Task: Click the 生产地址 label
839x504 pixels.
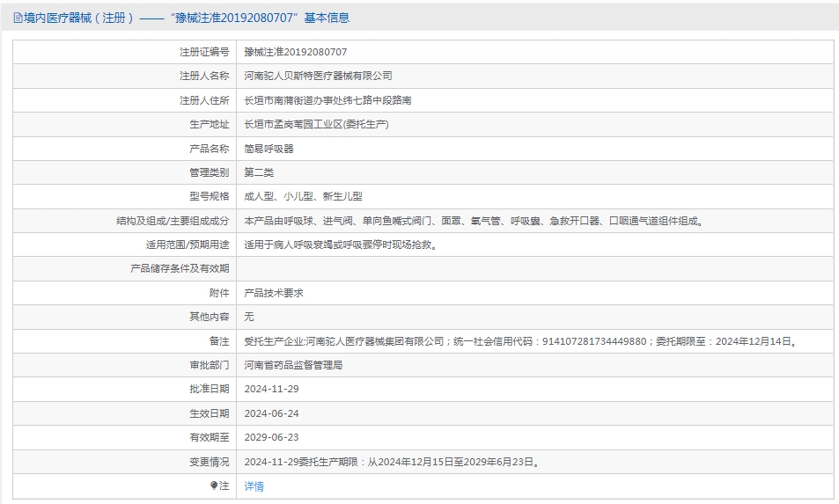Action: click(x=209, y=124)
